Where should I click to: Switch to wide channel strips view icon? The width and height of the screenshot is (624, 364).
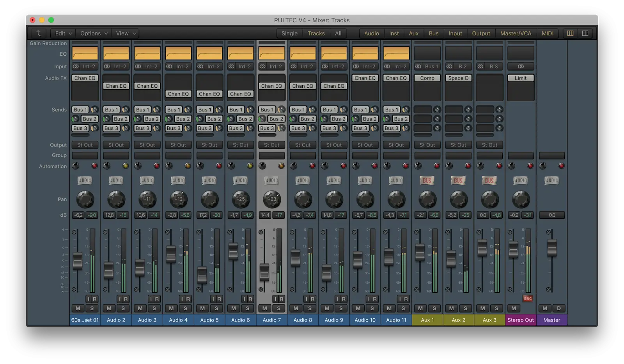585,33
